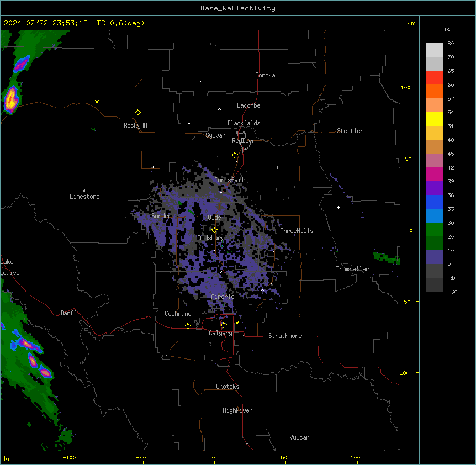Click the Base_Reflectivity title text
This screenshot has width=476, height=465.
tap(237, 8)
